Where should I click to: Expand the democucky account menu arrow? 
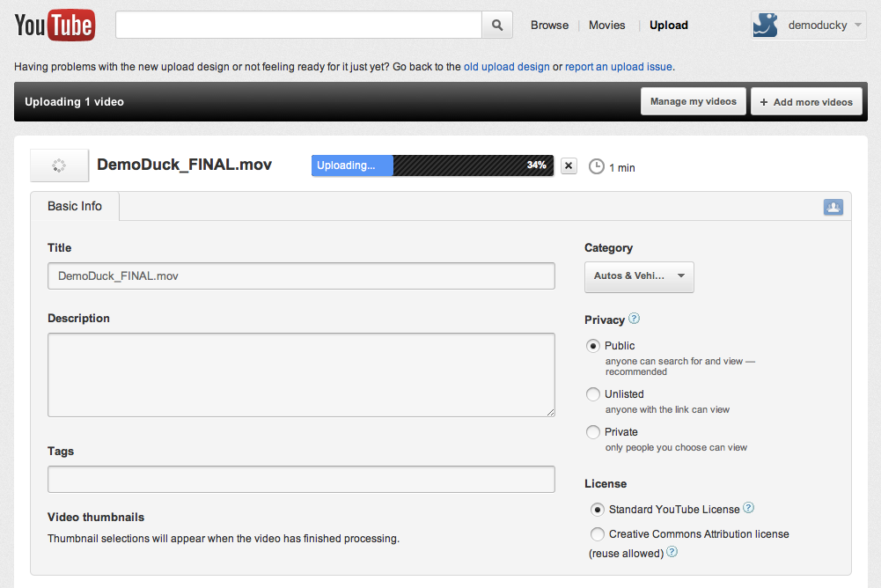857,25
